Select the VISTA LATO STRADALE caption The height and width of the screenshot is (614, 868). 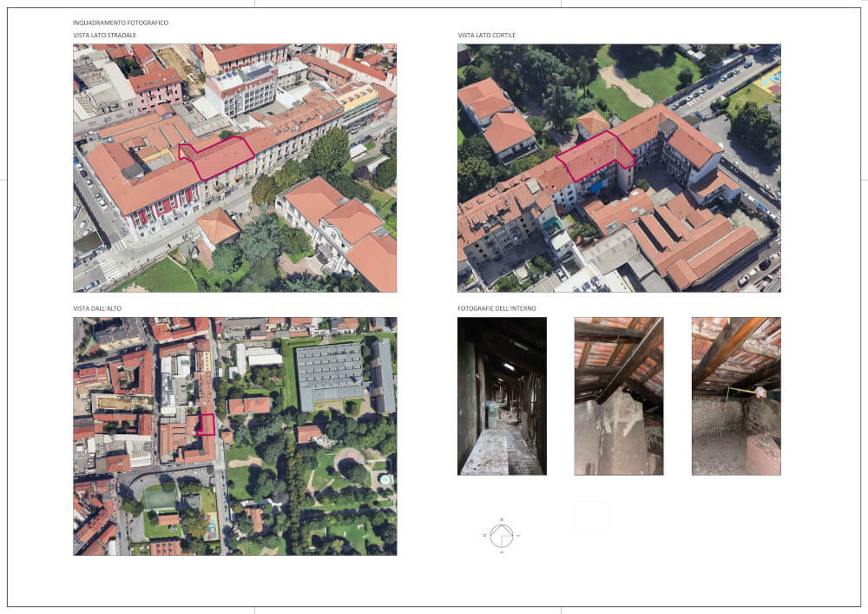coord(104,36)
